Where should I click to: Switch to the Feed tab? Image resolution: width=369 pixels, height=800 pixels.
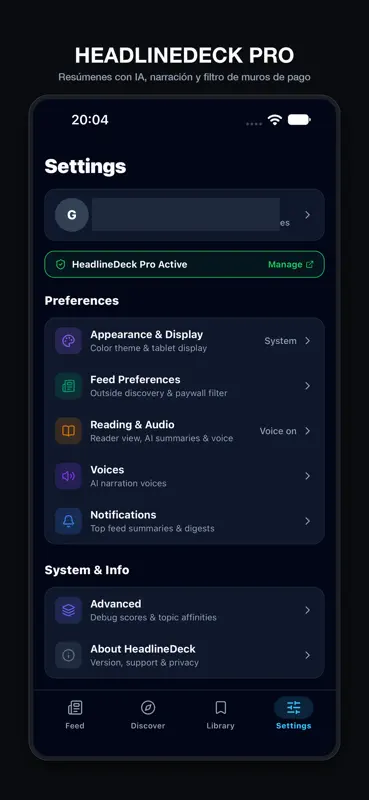point(75,714)
